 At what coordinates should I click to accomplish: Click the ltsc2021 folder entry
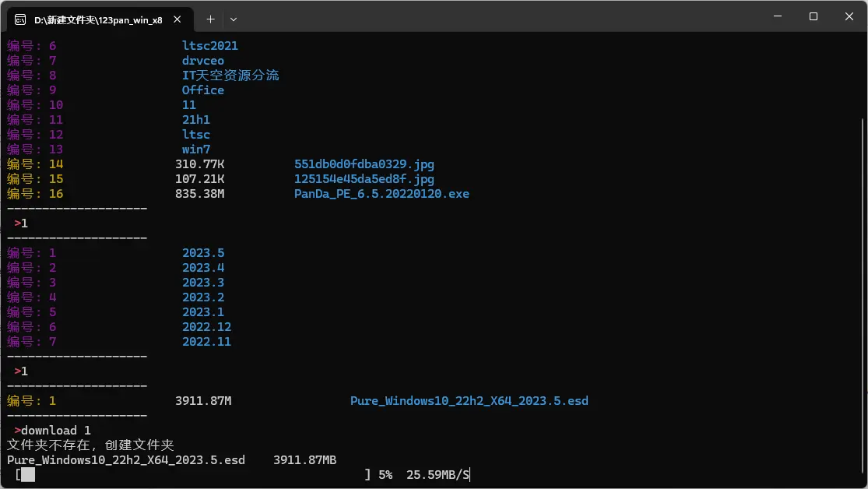click(210, 46)
